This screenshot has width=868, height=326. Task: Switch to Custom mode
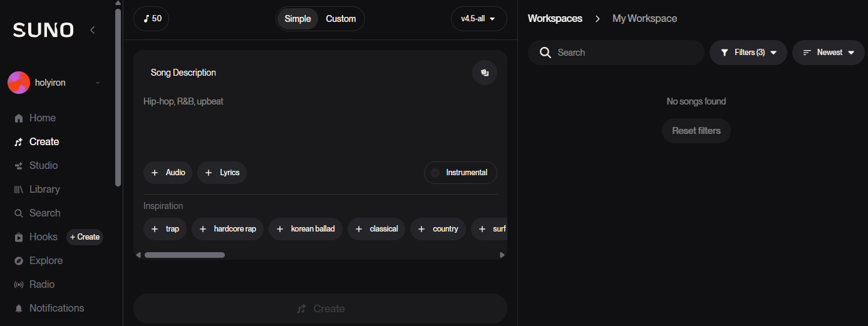point(341,19)
